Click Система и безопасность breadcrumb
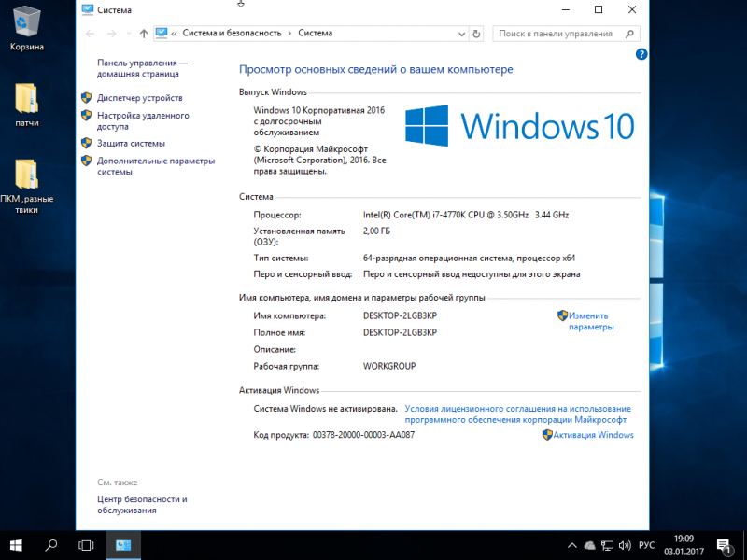747x560 pixels. [x=232, y=34]
